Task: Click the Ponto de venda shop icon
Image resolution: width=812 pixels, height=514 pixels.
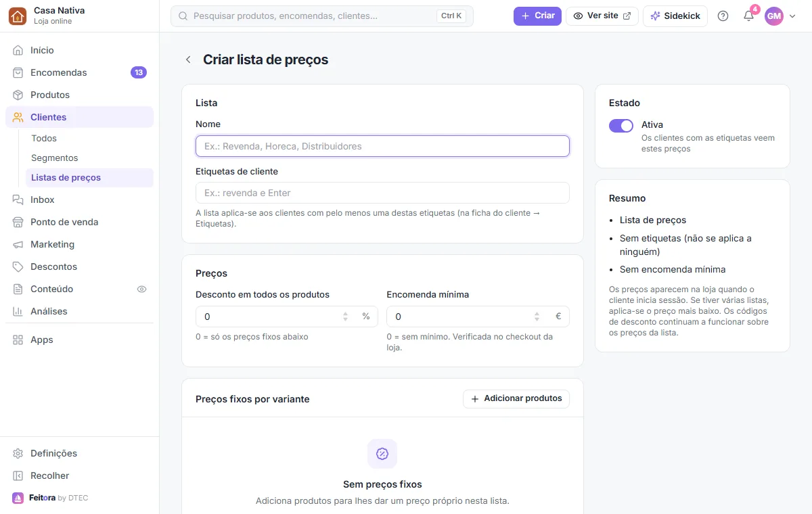Action: [x=18, y=222]
